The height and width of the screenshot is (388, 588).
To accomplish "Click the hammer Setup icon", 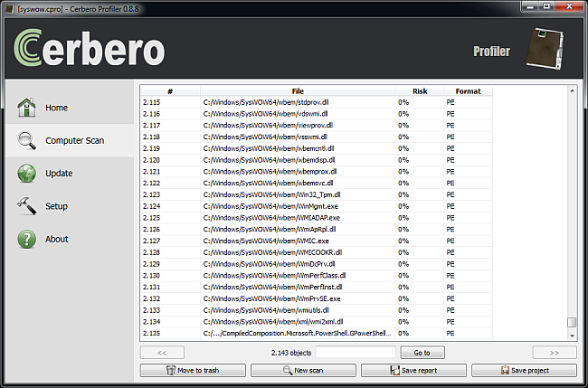I will pyautogui.click(x=26, y=206).
